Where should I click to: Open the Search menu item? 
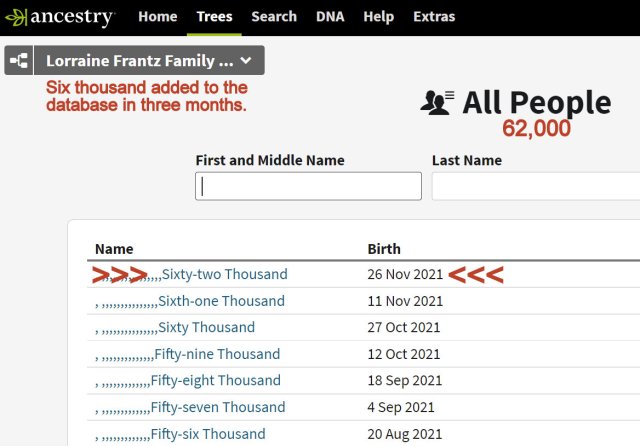(x=273, y=17)
